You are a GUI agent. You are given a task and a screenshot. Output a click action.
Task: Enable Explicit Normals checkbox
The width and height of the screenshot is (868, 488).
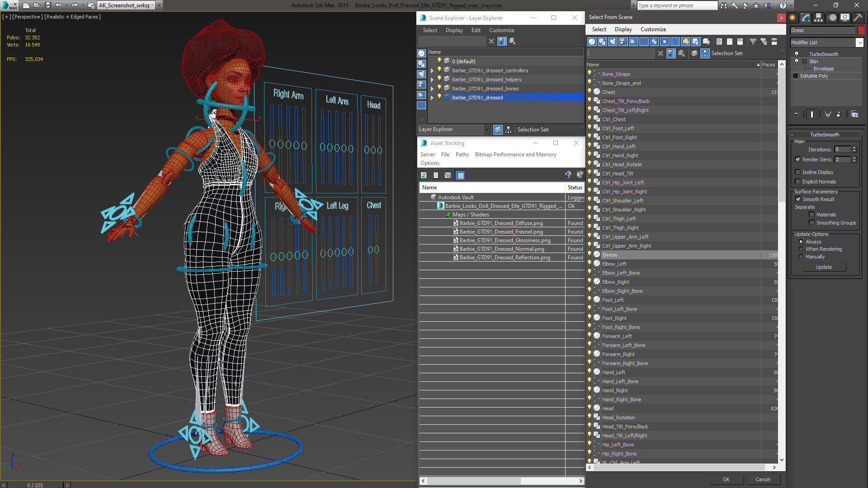point(797,182)
